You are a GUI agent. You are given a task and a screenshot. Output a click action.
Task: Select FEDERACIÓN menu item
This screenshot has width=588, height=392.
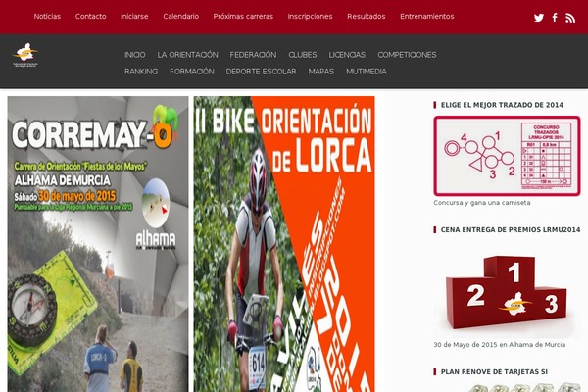pyautogui.click(x=253, y=55)
